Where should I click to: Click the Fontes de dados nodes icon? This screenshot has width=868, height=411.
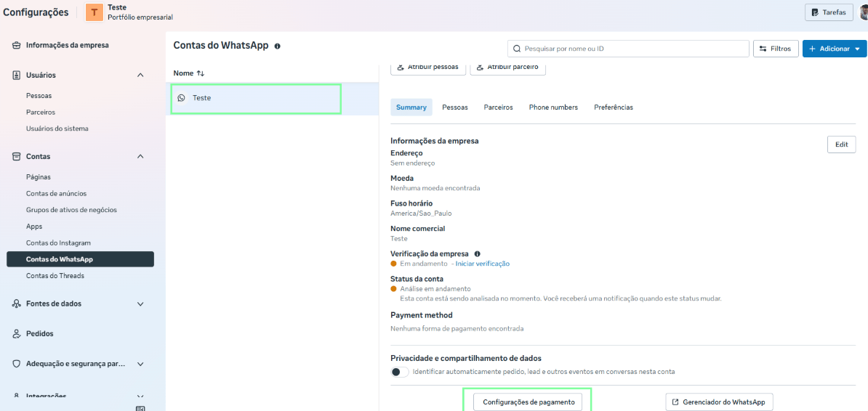(17, 304)
